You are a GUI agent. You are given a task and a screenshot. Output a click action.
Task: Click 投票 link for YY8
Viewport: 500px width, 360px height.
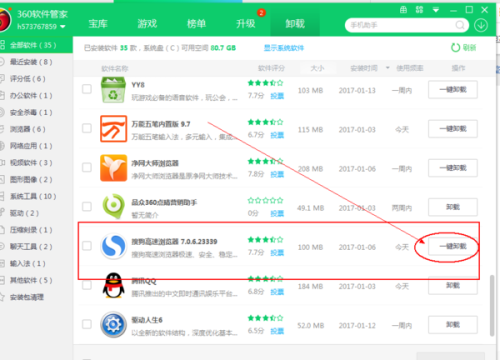(x=277, y=96)
